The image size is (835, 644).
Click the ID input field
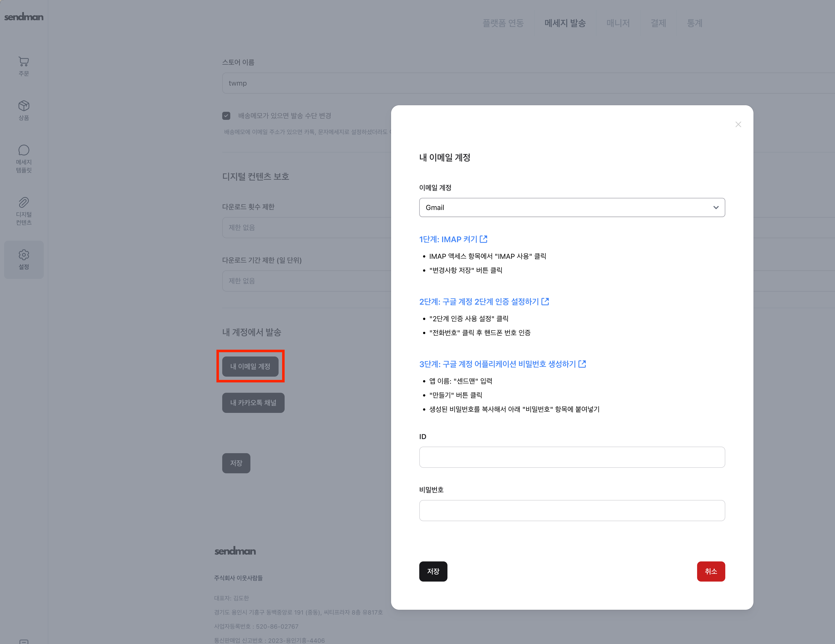572,457
